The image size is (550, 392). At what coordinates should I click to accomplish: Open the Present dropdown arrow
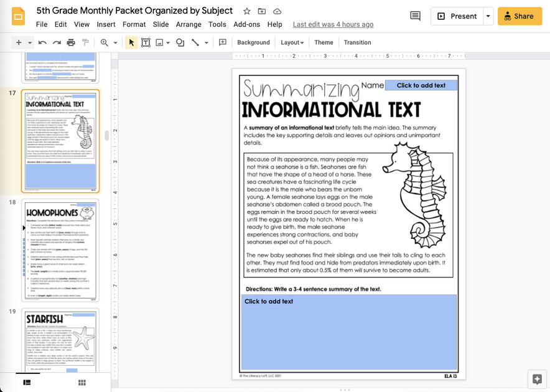point(488,16)
